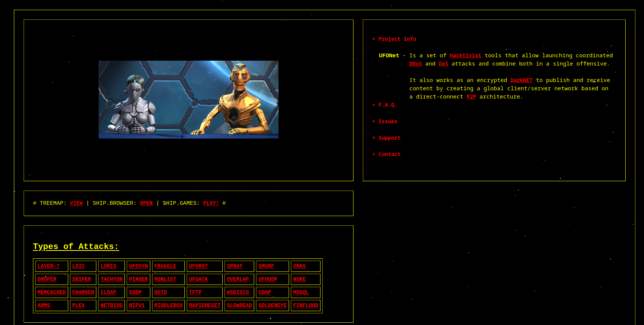Click the CHARGEN link
Screen dimensions: 644x325
coord(83,292)
